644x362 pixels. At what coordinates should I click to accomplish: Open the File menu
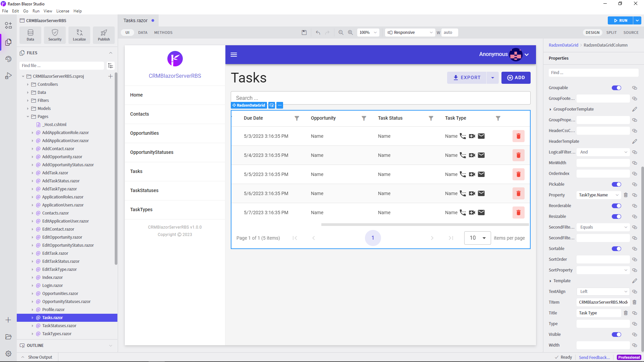tap(5, 11)
